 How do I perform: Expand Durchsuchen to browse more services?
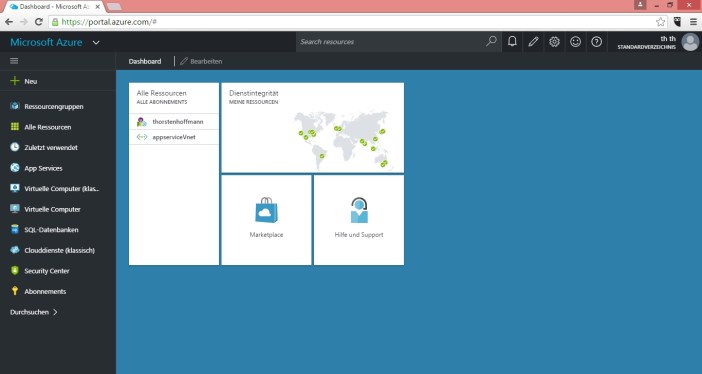click(x=34, y=312)
